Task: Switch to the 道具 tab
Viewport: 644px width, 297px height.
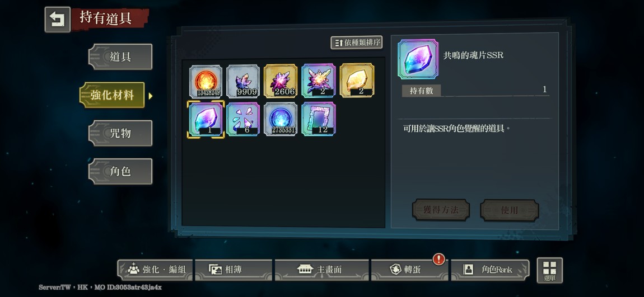Action: coord(120,56)
